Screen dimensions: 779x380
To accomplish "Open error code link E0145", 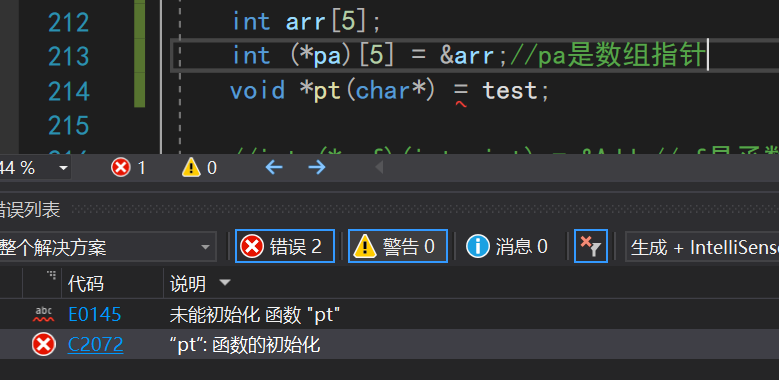I will [95, 314].
